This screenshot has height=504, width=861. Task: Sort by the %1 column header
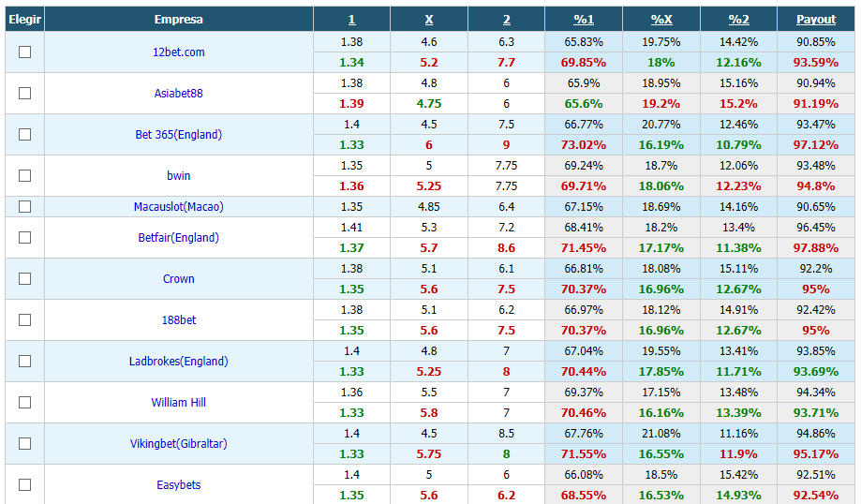[x=584, y=20]
